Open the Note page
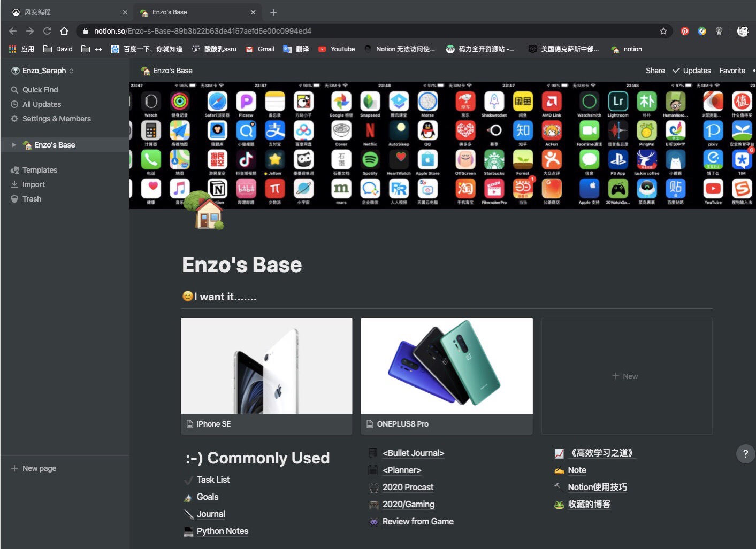The image size is (756, 549). pos(577,470)
